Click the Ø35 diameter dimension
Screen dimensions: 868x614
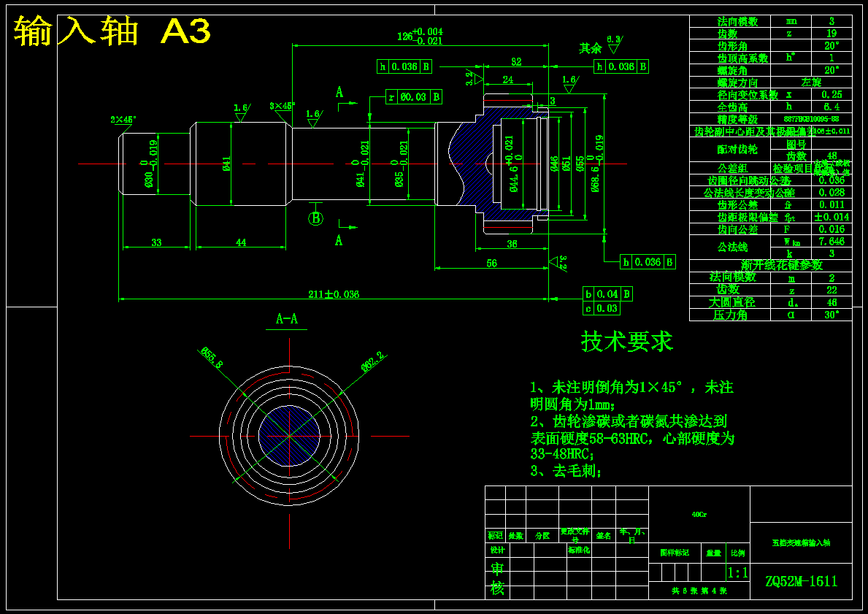click(x=400, y=164)
